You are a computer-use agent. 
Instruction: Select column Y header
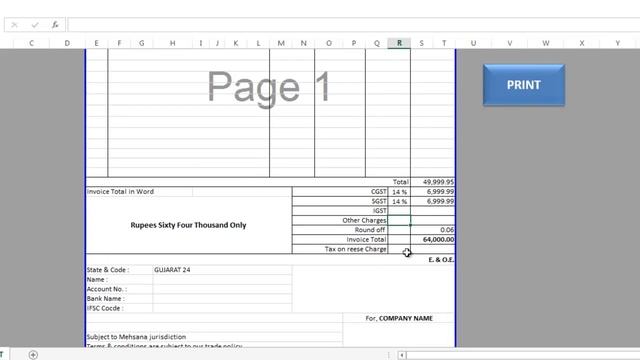(x=618, y=43)
